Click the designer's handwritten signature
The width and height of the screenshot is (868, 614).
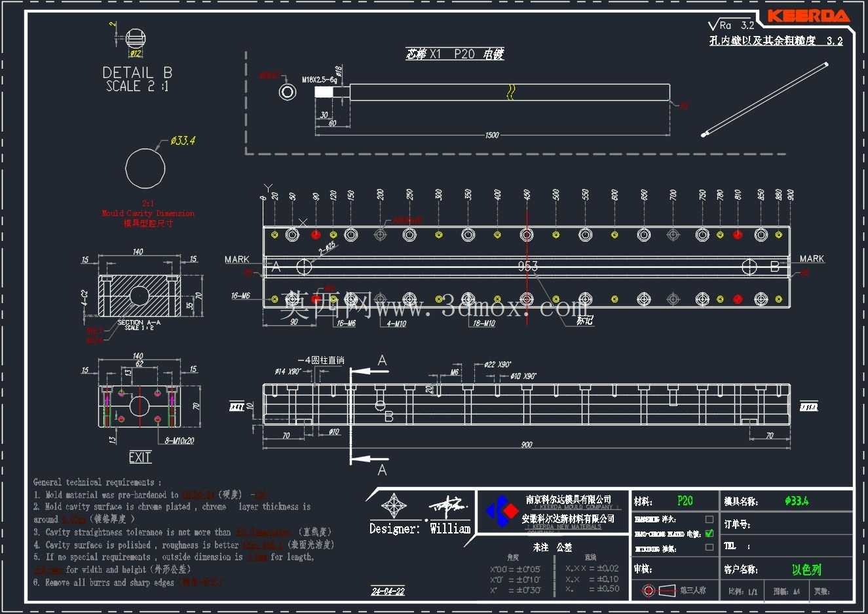pos(450,506)
